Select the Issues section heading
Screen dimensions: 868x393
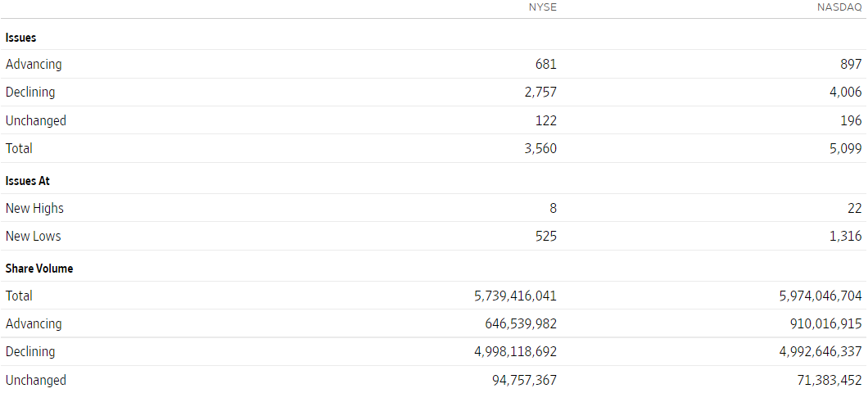tap(21, 38)
